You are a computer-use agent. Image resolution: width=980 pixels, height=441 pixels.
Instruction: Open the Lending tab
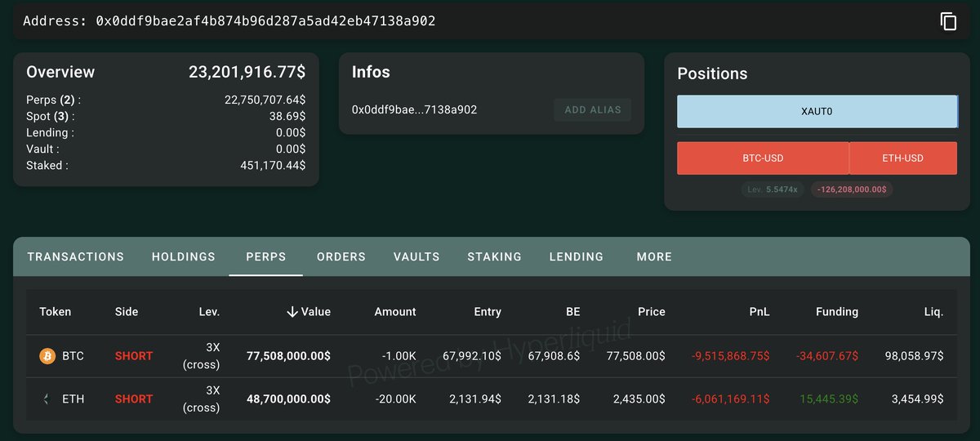tap(577, 256)
